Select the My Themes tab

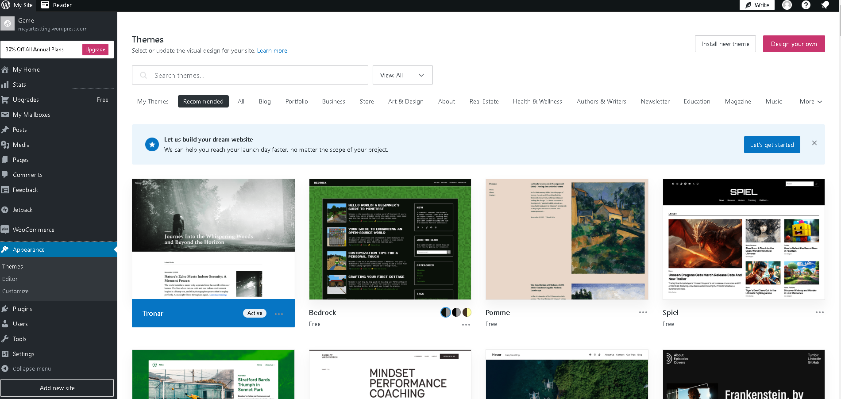[153, 101]
